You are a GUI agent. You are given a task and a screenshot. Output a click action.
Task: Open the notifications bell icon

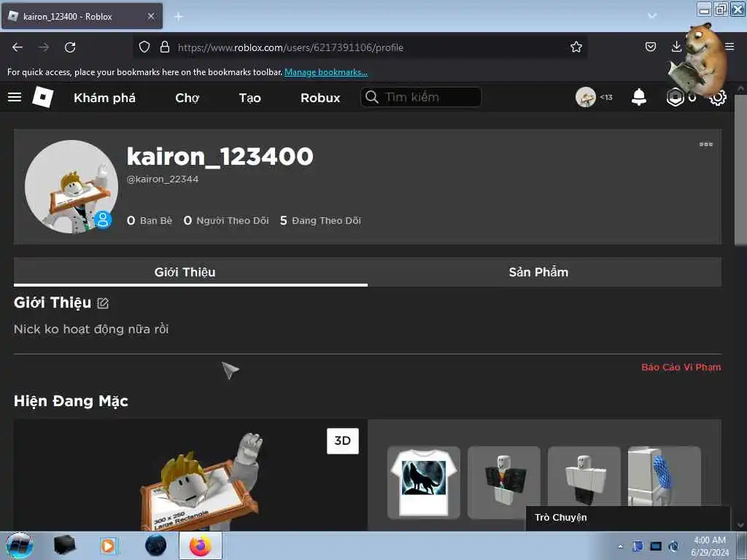click(639, 97)
